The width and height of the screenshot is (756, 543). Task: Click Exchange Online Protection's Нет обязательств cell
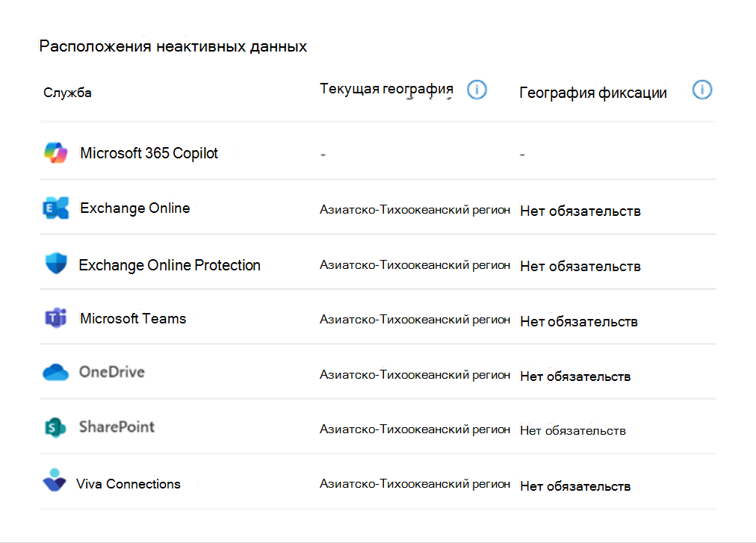pos(580,266)
